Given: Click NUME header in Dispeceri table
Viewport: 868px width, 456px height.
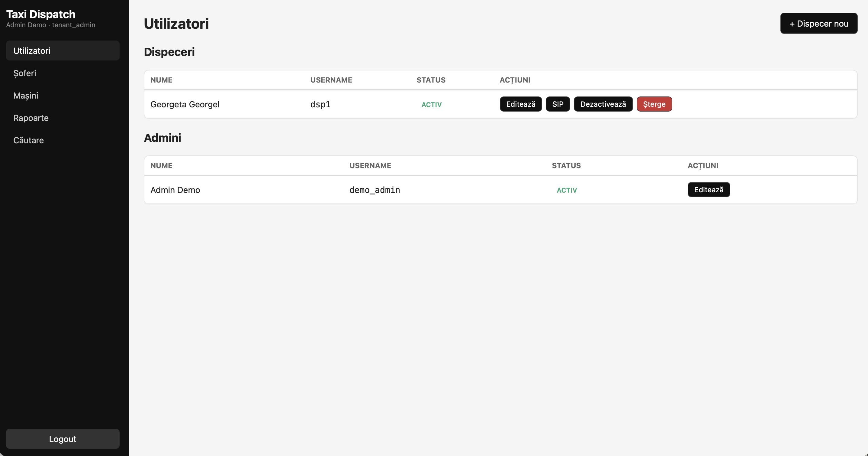Looking at the screenshot, I should point(161,80).
